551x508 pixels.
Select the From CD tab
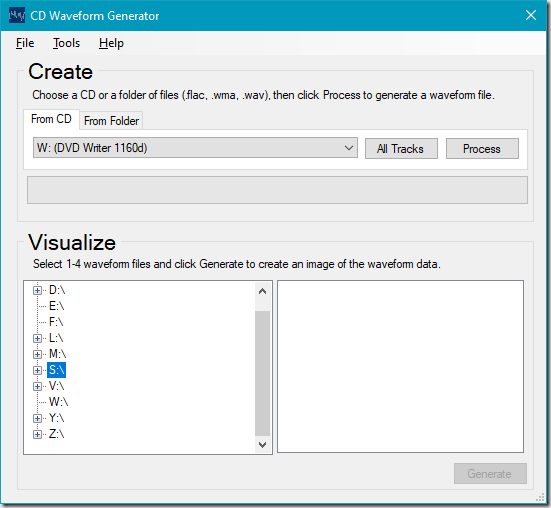tap(51, 119)
